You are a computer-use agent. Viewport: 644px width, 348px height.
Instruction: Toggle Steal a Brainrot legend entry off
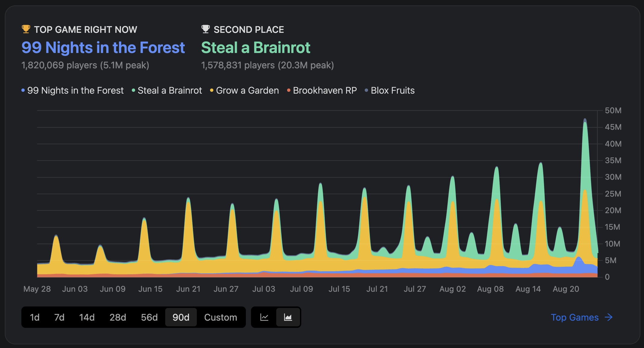pos(169,90)
